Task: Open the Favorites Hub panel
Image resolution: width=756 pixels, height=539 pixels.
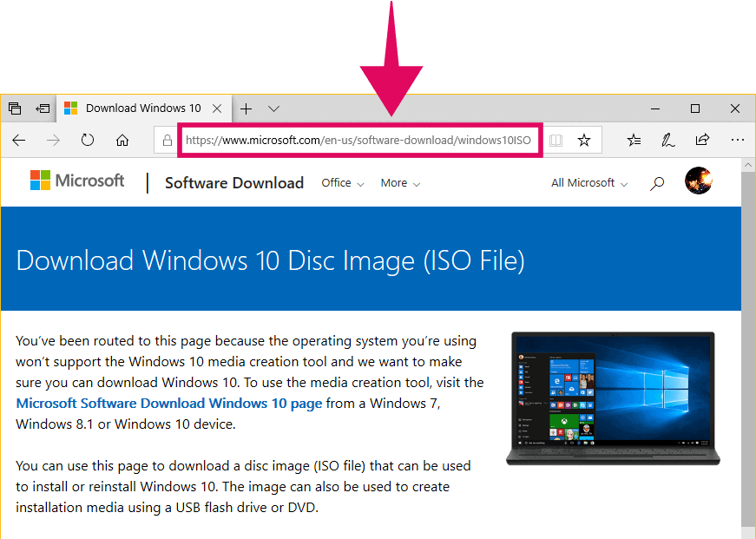Action: (633, 139)
